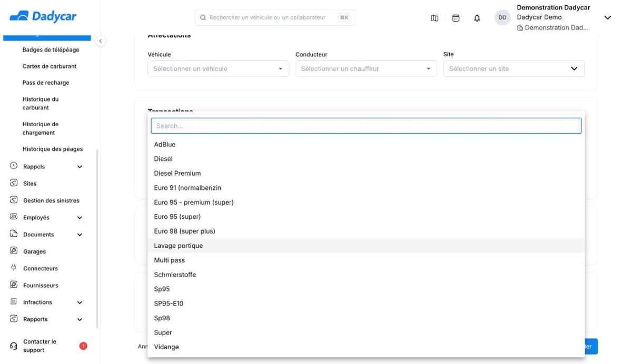The image size is (632, 364).
Task: Click the Garages icon in sidebar
Action: (14, 251)
